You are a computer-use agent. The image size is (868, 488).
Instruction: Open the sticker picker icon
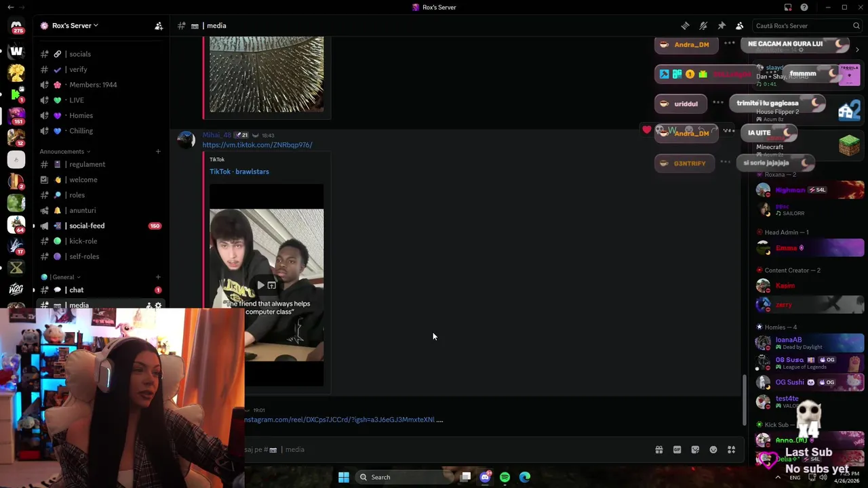pyautogui.click(x=695, y=449)
